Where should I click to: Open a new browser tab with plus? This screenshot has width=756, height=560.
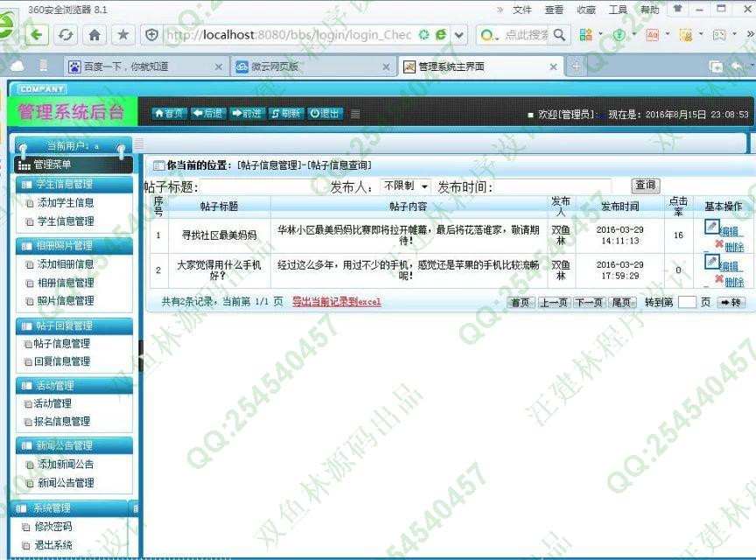[x=577, y=66]
